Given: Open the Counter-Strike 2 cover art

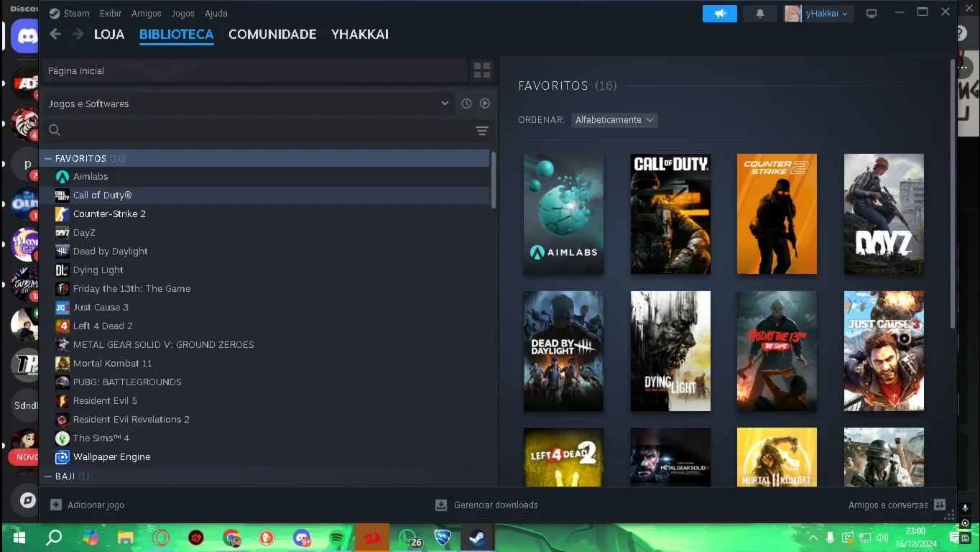Looking at the screenshot, I should [x=777, y=213].
